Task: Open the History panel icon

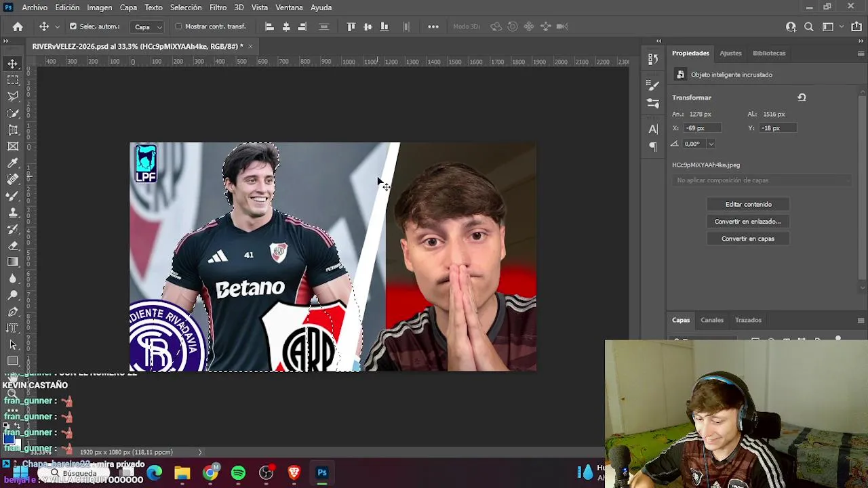Action: tap(653, 59)
